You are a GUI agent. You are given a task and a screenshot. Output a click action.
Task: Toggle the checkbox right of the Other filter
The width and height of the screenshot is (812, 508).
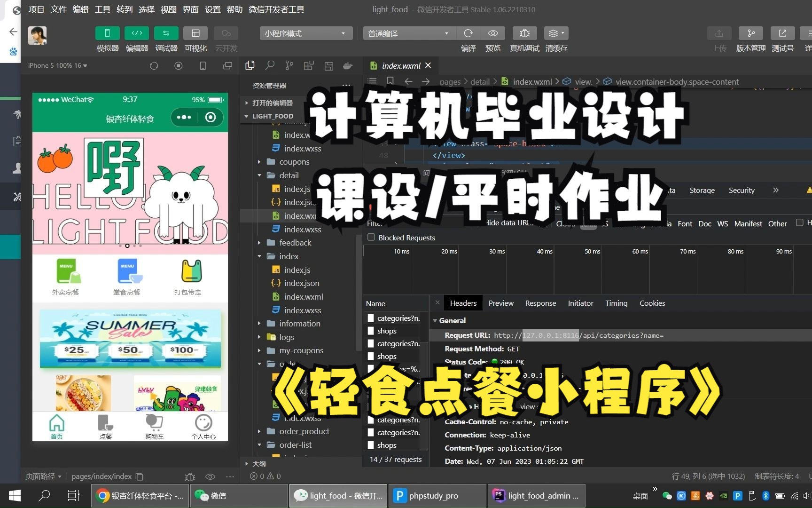pyautogui.click(x=799, y=223)
